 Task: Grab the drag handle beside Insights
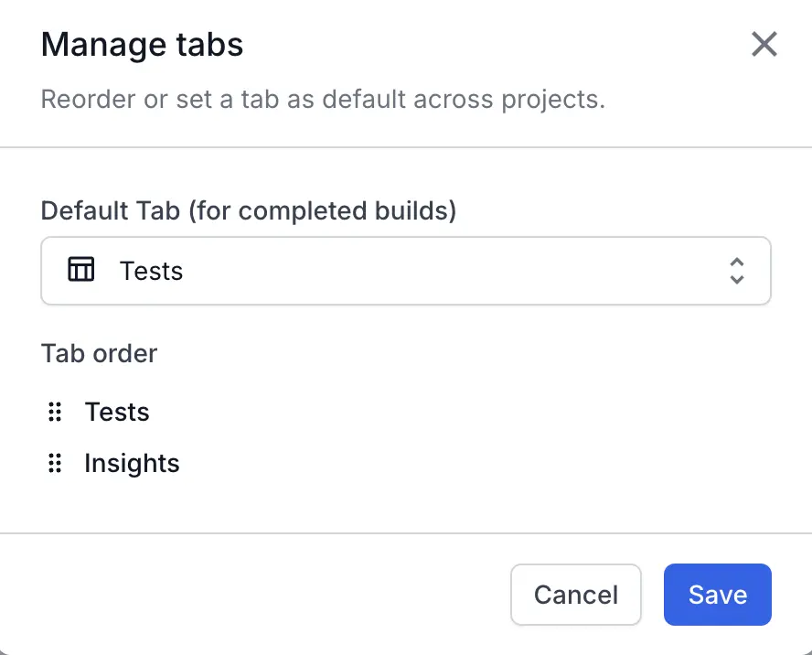tap(55, 464)
